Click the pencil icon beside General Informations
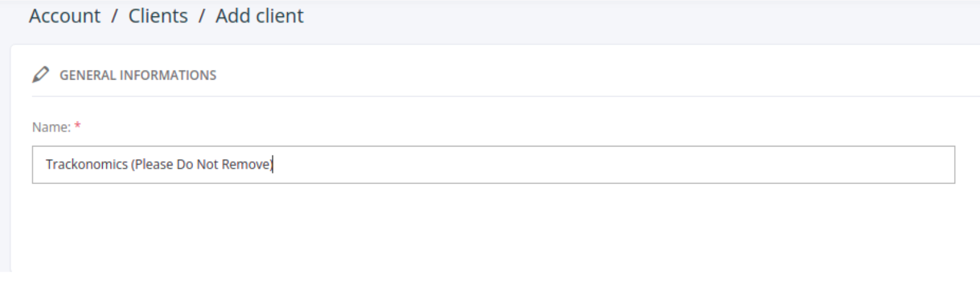This screenshot has height=282, width=980. [x=41, y=75]
